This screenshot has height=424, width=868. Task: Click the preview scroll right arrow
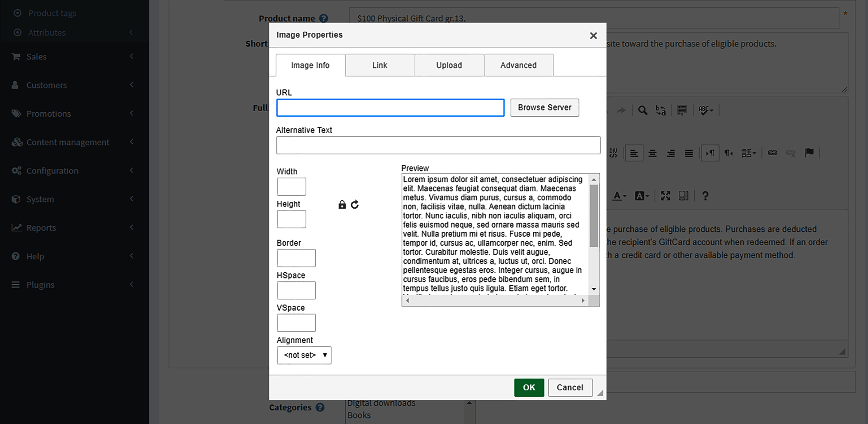tap(583, 301)
